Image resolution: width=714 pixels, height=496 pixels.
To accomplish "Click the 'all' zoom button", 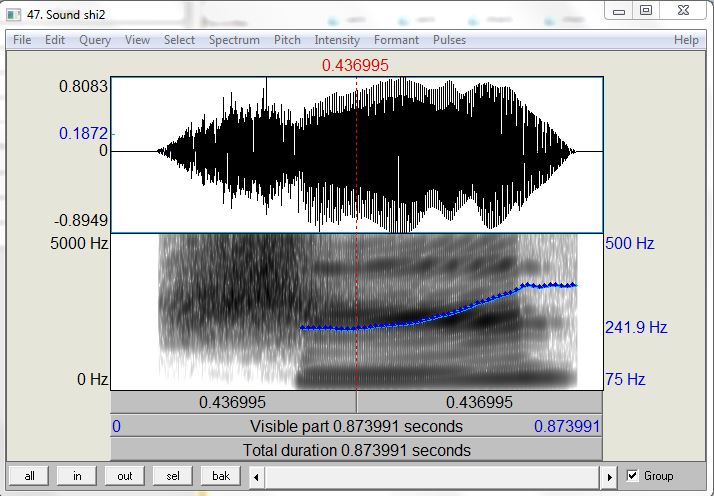I will 29,476.
